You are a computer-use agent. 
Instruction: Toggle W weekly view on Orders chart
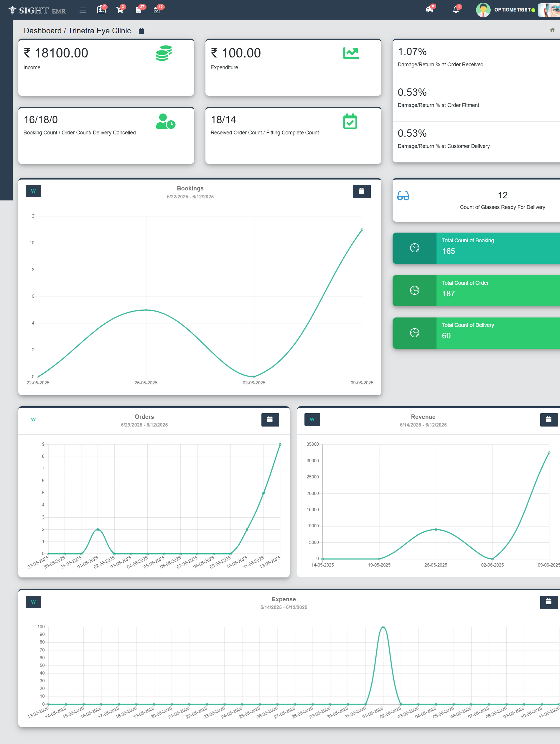coord(33,419)
